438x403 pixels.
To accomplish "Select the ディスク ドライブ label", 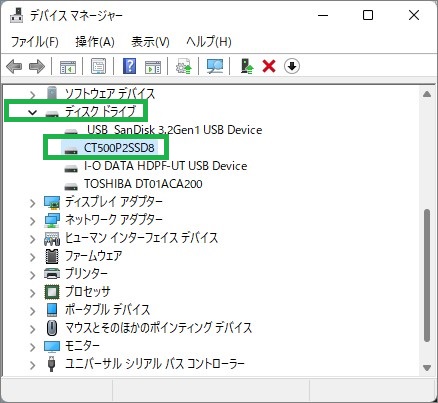I will pyautogui.click(x=101, y=111).
